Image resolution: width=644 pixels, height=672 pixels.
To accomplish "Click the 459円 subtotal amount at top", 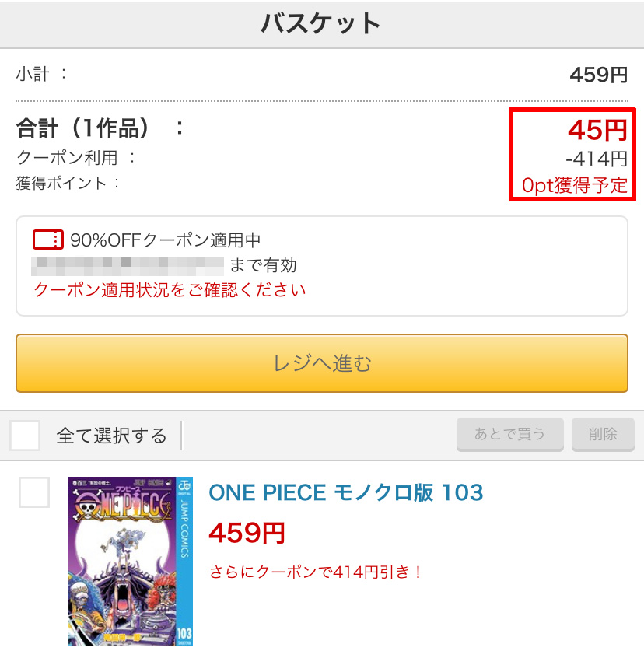I will (599, 75).
